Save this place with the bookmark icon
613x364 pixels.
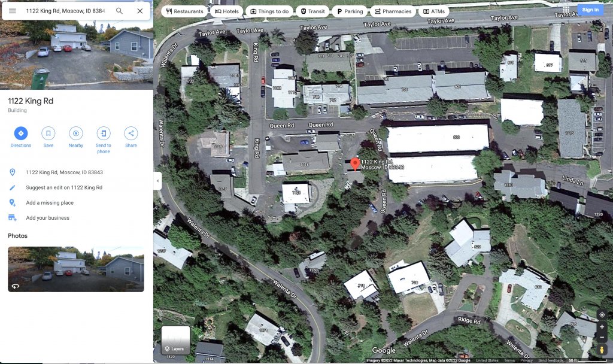tap(48, 134)
